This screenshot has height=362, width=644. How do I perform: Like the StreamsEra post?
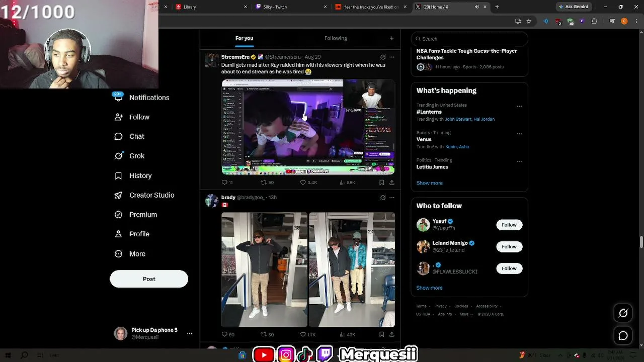point(303,183)
